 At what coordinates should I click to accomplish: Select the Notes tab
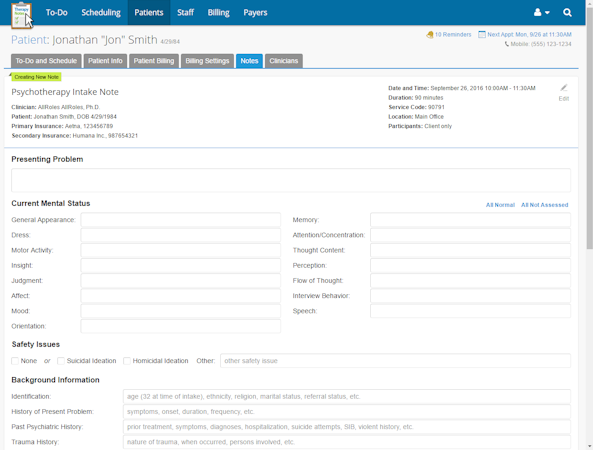point(249,61)
